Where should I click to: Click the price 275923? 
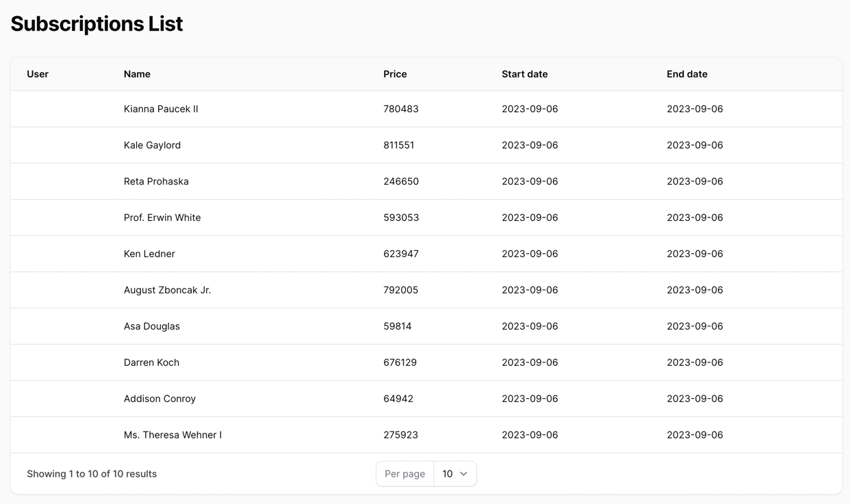click(x=401, y=435)
